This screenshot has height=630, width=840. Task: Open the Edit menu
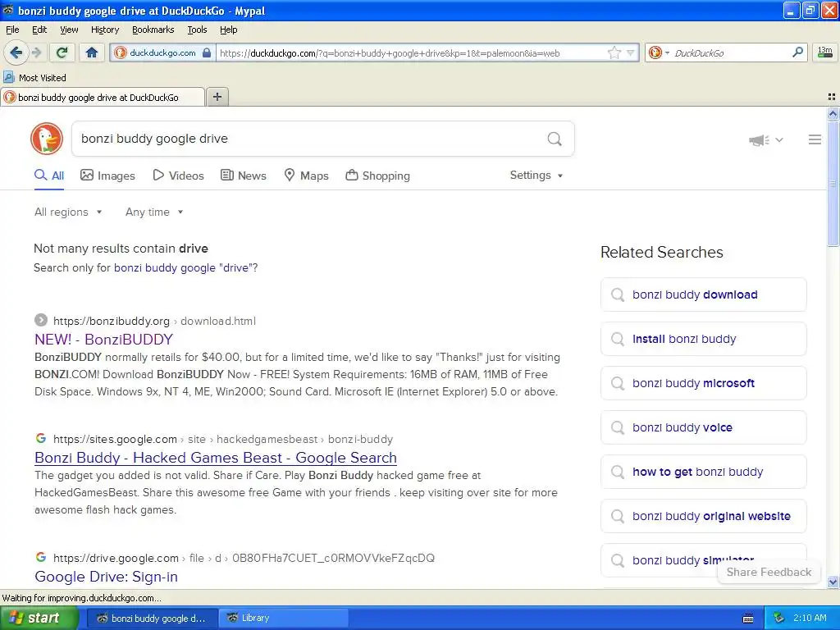[x=39, y=30]
